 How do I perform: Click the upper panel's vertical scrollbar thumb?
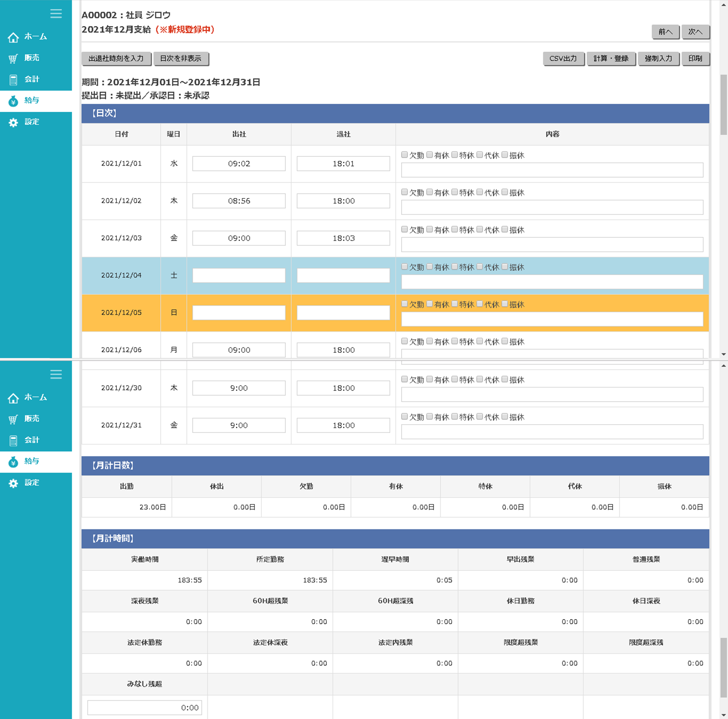(x=723, y=104)
